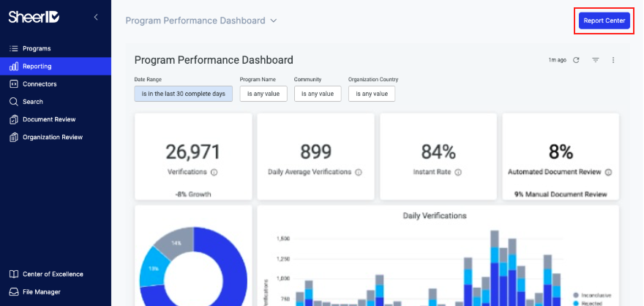The image size is (644, 306).
Task: Click the Daily Verifications chart title
Action: click(x=435, y=215)
